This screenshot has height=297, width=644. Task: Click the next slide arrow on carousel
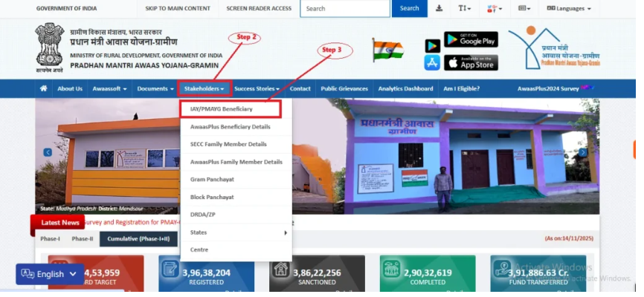click(x=583, y=152)
